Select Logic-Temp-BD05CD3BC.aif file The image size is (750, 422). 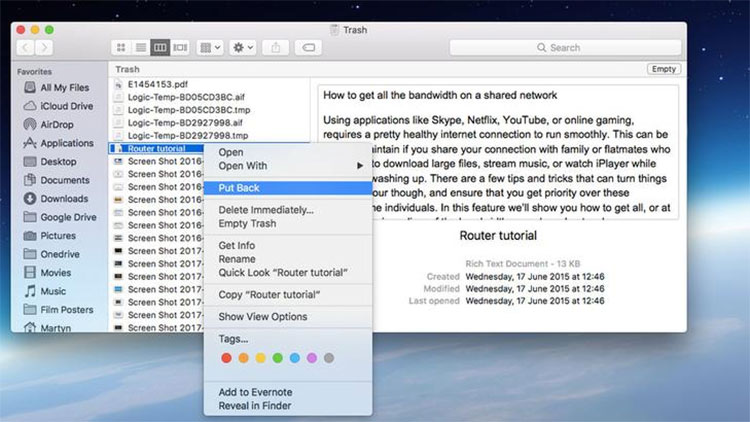point(209,97)
